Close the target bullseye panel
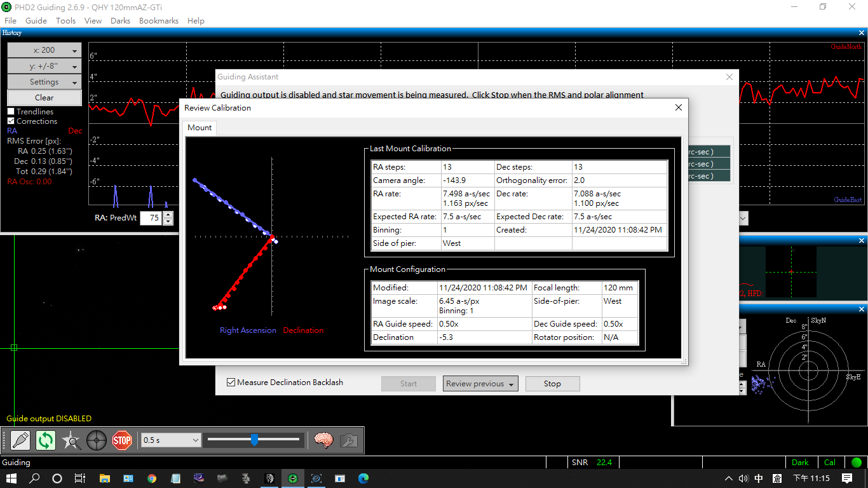 862,309
